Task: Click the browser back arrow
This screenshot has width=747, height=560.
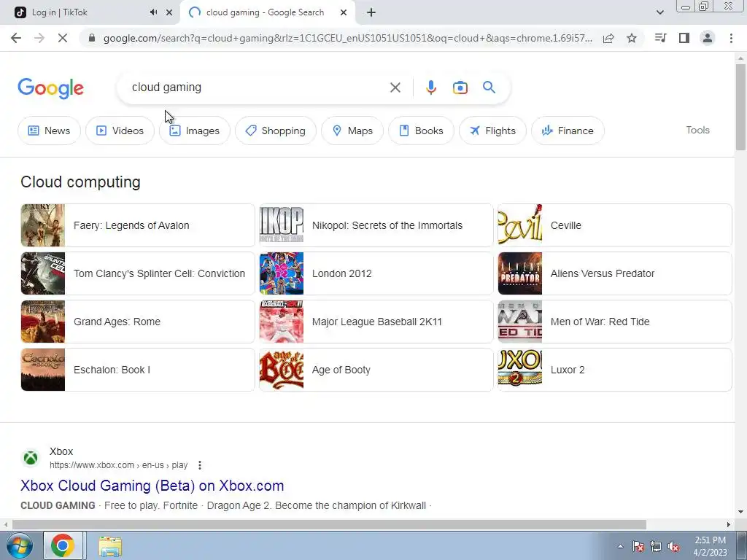Action: (16, 38)
